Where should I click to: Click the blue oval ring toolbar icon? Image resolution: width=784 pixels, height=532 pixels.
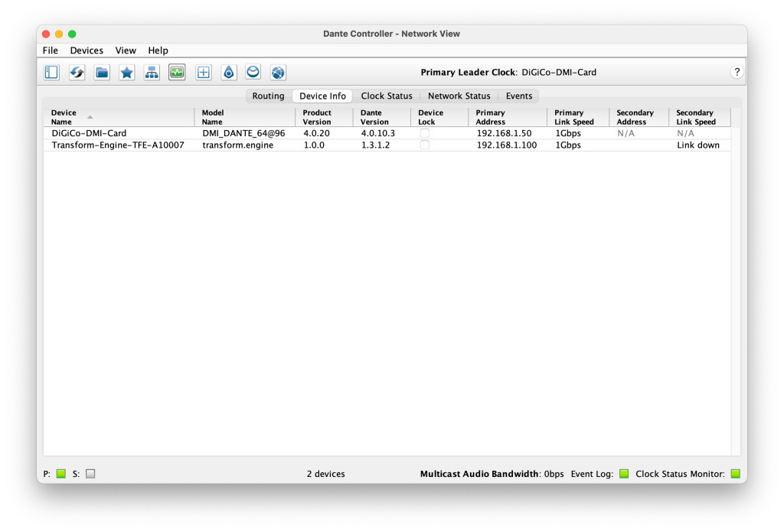(x=253, y=73)
